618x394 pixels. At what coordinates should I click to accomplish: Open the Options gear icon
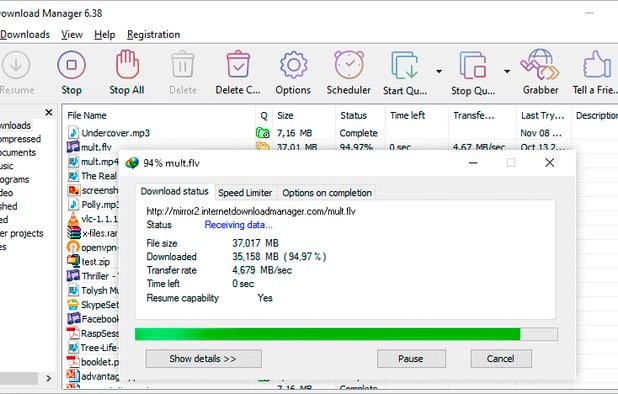[293, 65]
